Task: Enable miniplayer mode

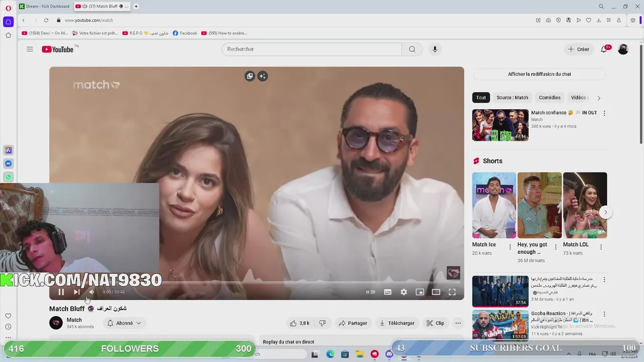Action: pyautogui.click(x=420, y=292)
